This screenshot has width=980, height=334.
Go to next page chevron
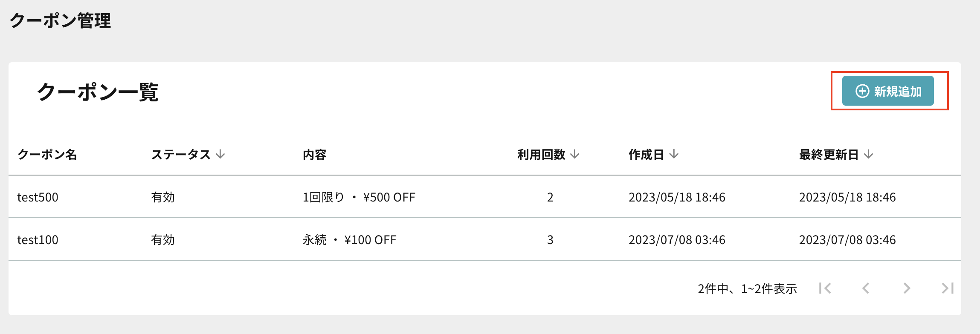[x=907, y=288]
